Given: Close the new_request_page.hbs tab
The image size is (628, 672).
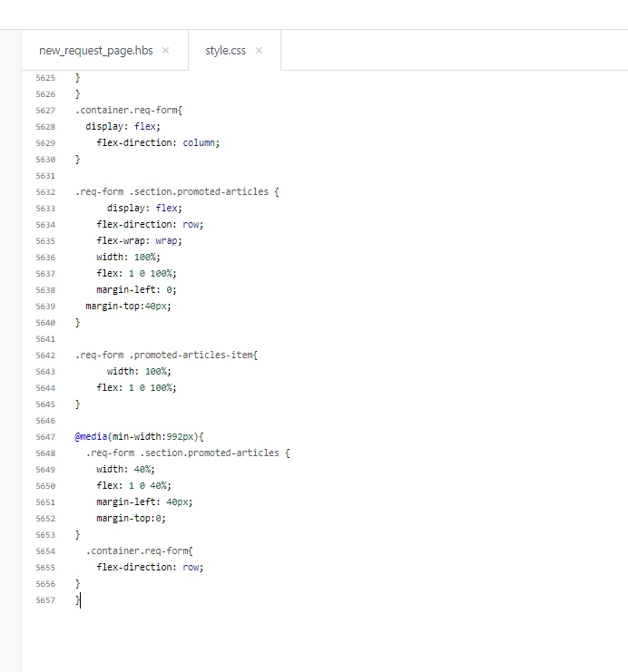Looking at the screenshot, I should [165, 51].
